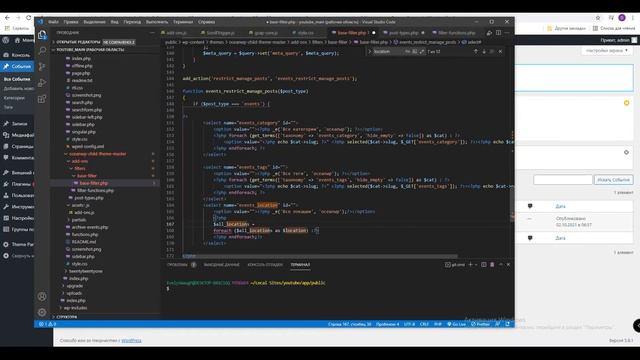The height and width of the screenshot is (360, 640).
Task: Open Screen Options dropdown in WordPress
Action: pyautogui.click(x=607, y=51)
